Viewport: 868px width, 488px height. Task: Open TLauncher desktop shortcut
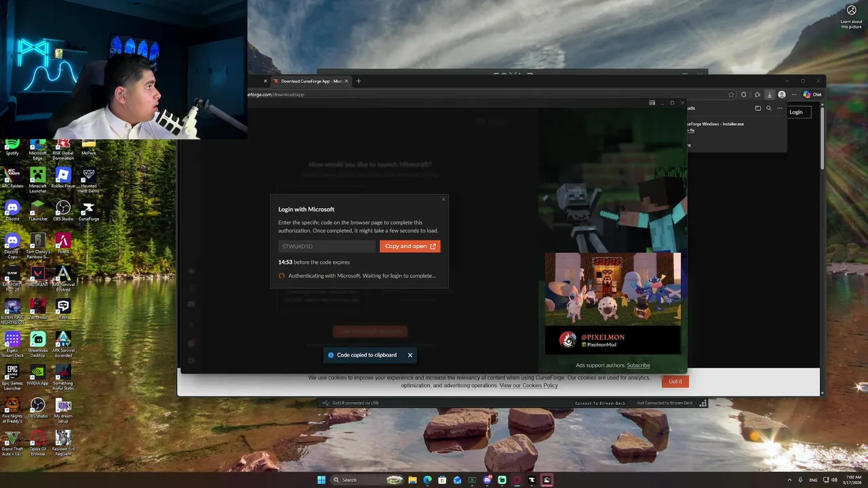tap(38, 211)
